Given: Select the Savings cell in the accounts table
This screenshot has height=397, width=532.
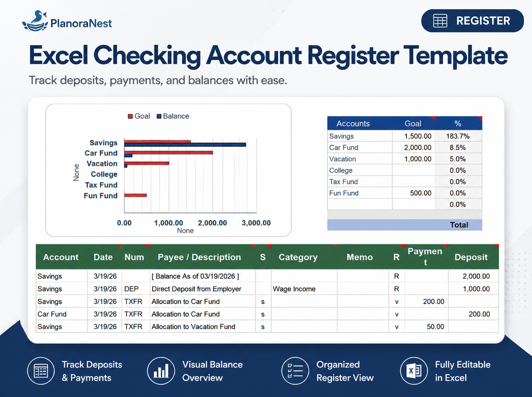Looking at the screenshot, I should click(x=360, y=136).
